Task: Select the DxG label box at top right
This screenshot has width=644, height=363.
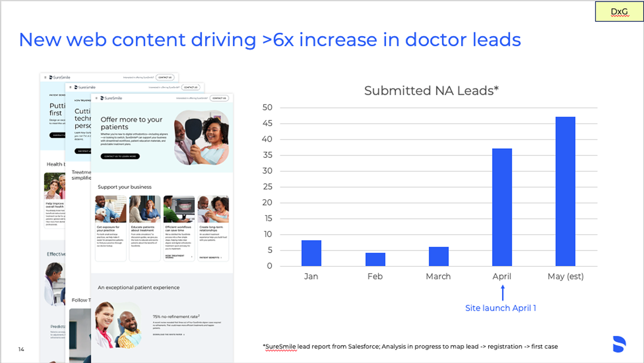Action: tap(619, 12)
